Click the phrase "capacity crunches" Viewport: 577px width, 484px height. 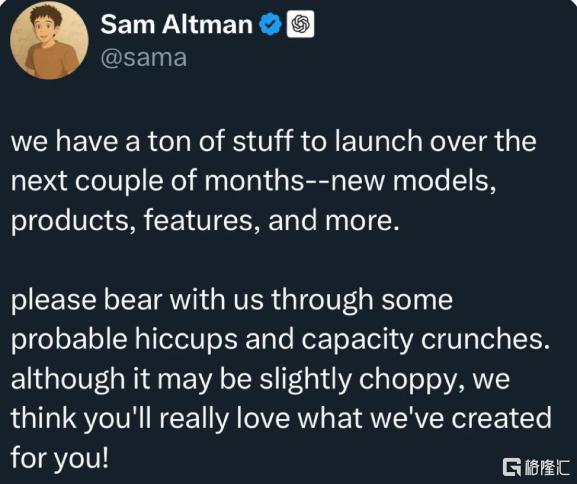[426, 340]
